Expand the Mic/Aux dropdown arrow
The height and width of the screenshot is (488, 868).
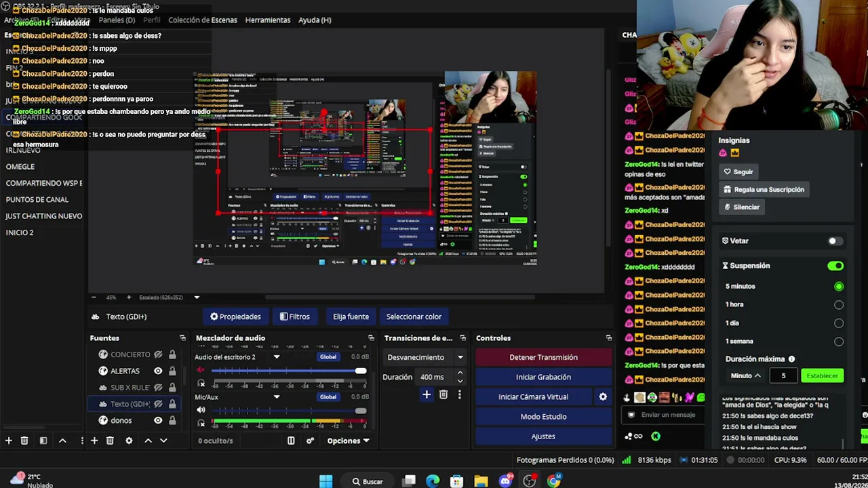(x=277, y=397)
